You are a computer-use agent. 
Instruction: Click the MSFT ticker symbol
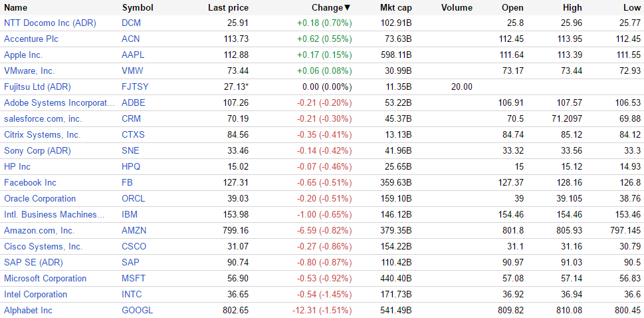134,278
